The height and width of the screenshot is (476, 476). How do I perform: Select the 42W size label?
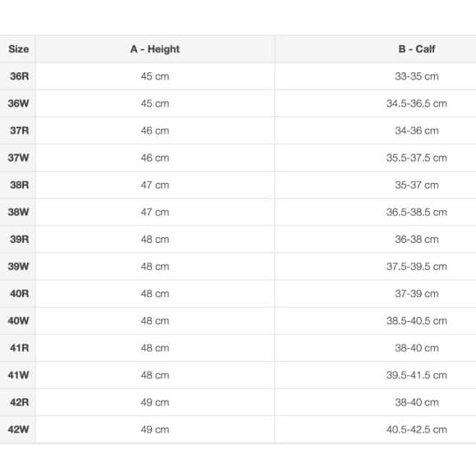click(19, 429)
